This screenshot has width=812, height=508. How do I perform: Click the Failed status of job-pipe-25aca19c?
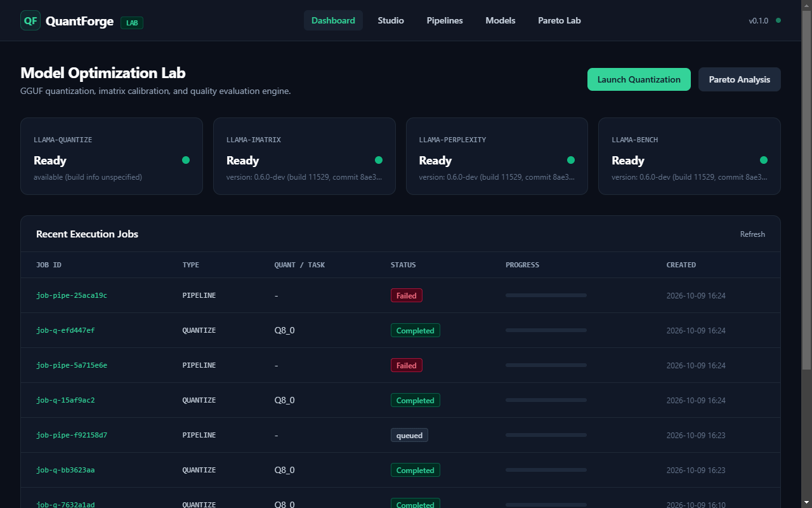pyautogui.click(x=407, y=295)
